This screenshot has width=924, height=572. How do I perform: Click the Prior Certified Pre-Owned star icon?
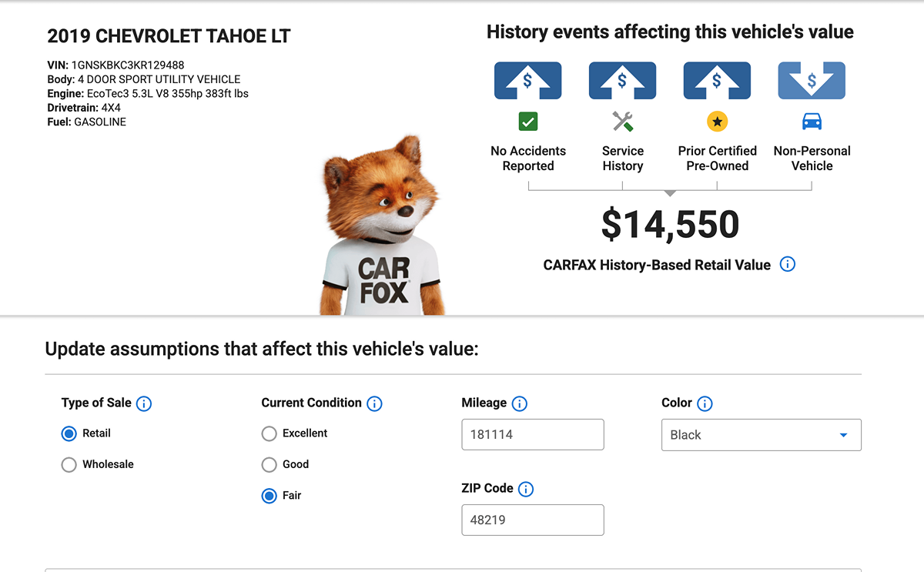point(718,122)
